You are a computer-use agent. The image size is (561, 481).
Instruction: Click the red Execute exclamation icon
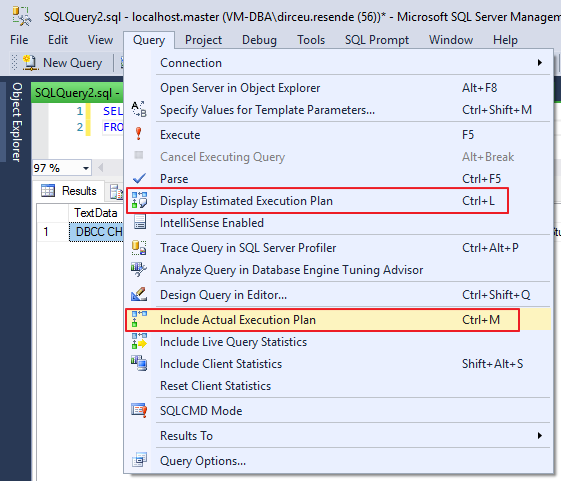pyautogui.click(x=139, y=134)
